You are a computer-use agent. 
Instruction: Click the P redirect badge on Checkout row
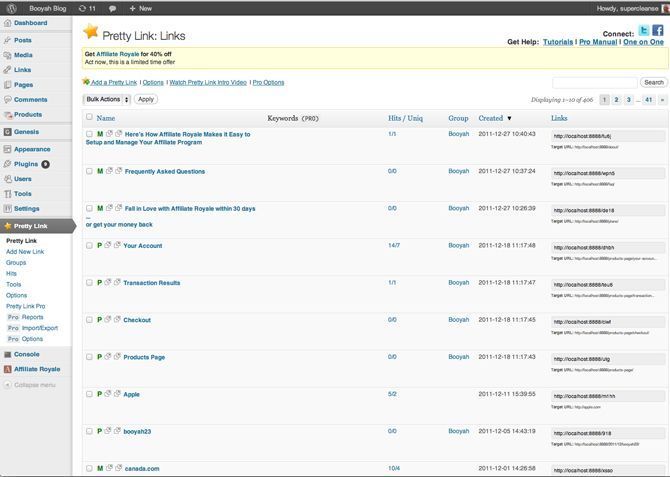(100, 320)
